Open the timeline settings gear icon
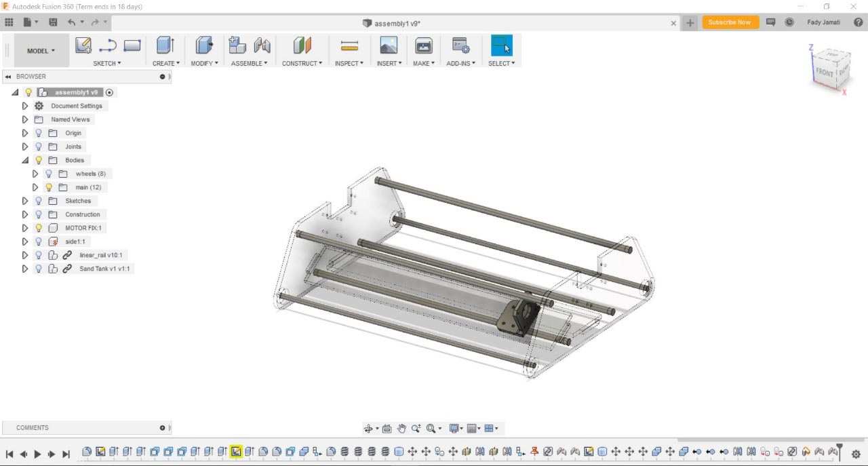This screenshot has width=868, height=466. pos(856,454)
